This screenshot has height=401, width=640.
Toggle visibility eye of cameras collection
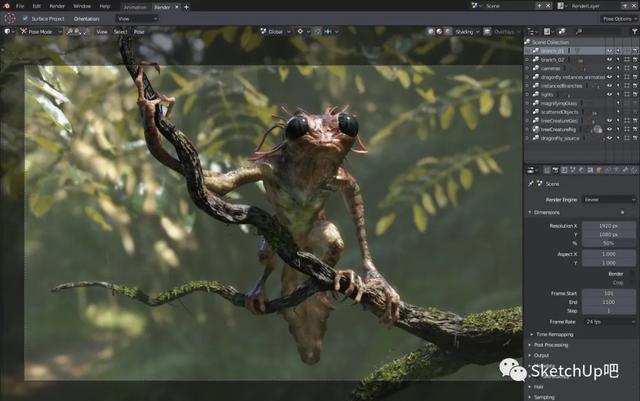coord(609,68)
